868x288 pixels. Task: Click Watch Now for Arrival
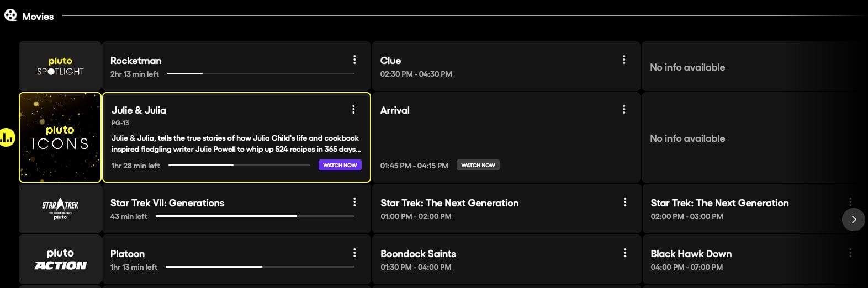click(478, 165)
